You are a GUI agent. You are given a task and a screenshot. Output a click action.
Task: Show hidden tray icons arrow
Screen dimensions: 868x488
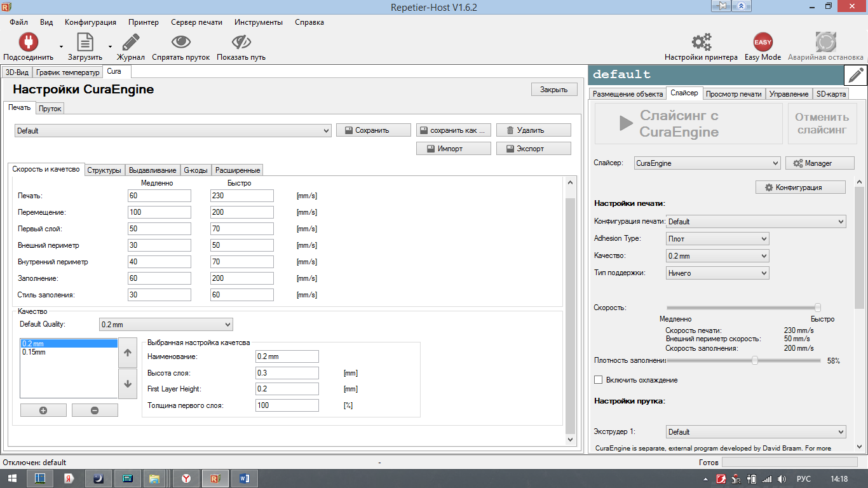coord(706,479)
